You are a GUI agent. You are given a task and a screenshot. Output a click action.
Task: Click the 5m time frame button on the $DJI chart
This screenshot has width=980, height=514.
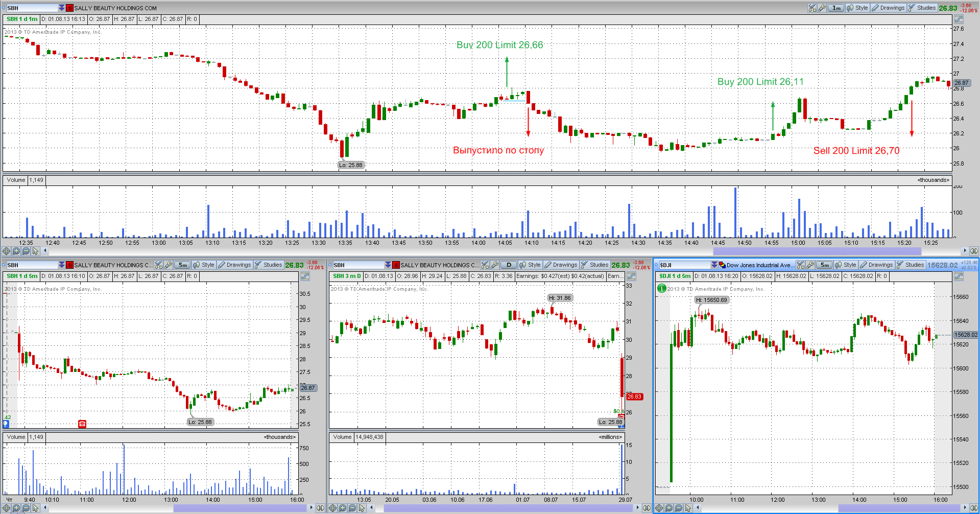tap(824, 265)
